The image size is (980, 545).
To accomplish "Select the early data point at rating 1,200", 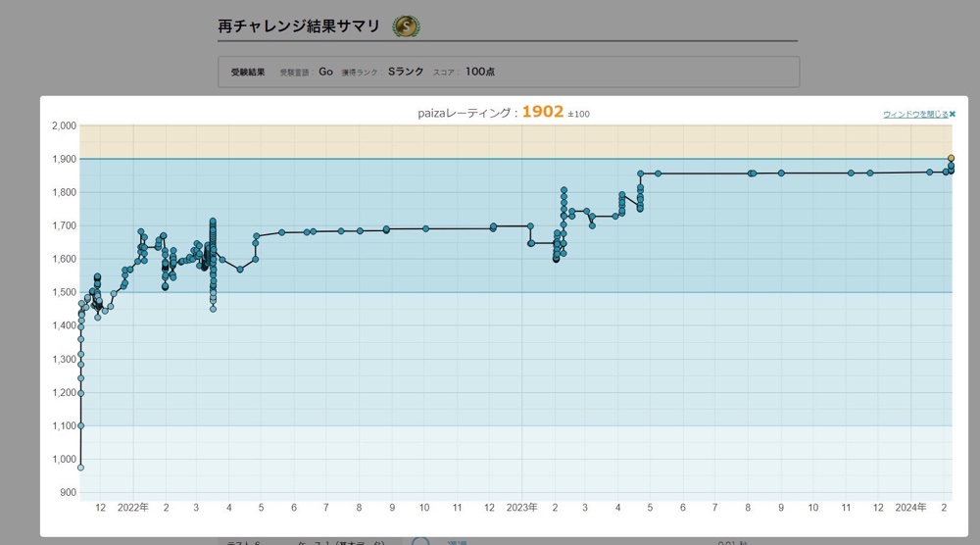I will tap(80, 393).
